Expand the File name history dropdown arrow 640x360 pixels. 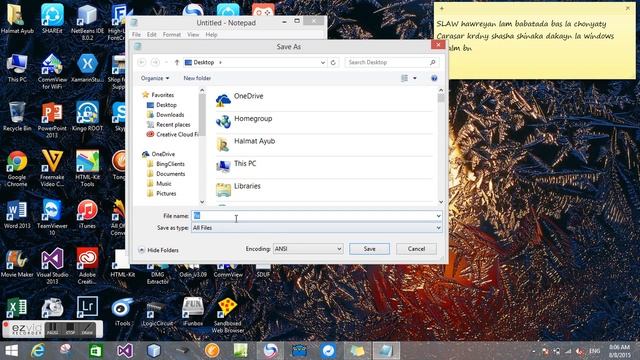pyautogui.click(x=438, y=216)
